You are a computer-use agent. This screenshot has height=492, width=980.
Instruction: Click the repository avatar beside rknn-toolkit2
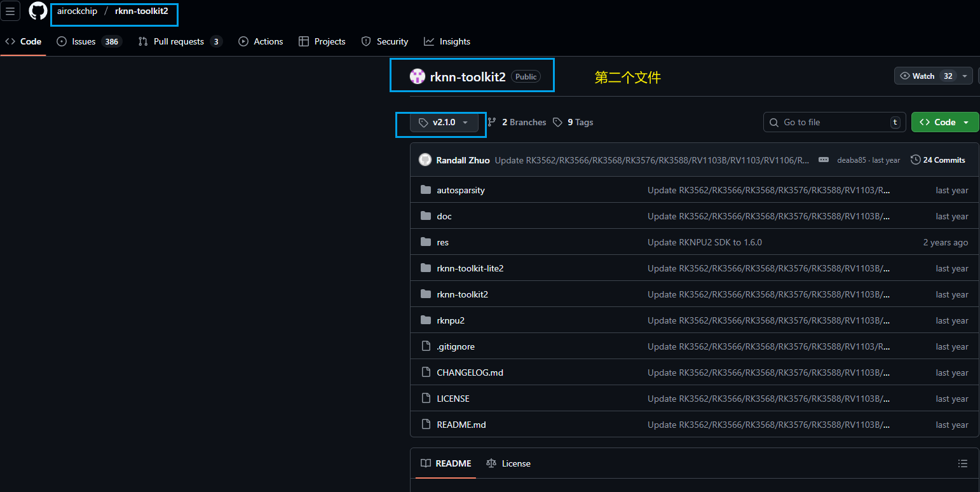pyautogui.click(x=417, y=76)
